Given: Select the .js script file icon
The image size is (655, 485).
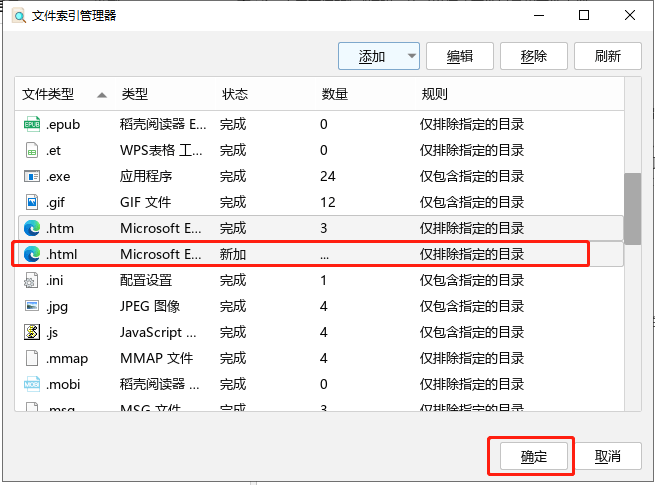Looking at the screenshot, I should [x=32, y=332].
